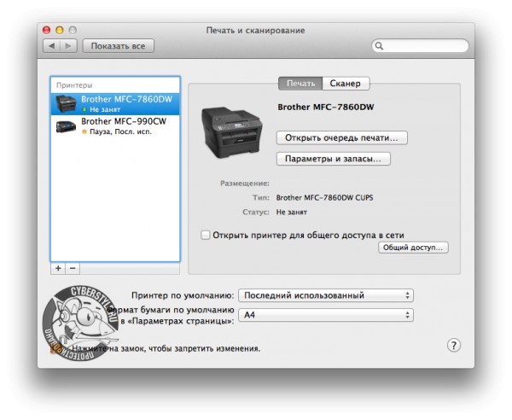The height and width of the screenshot is (420, 512).
Task: Minimize the window with the yellow button
Action: coord(60,30)
